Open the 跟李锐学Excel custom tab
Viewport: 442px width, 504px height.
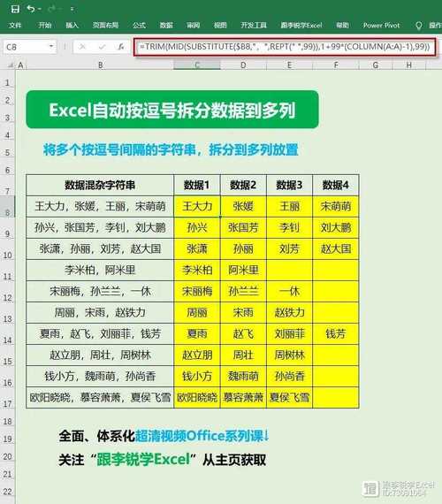coord(301,25)
